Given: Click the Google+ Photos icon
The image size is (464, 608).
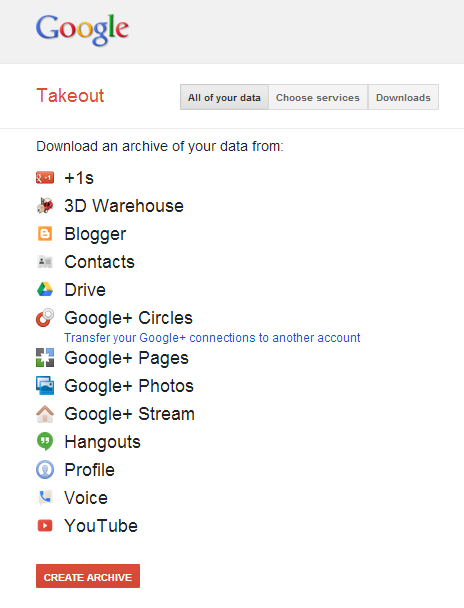Looking at the screenshot, I should pyautogui.click(x=45, y=385).
